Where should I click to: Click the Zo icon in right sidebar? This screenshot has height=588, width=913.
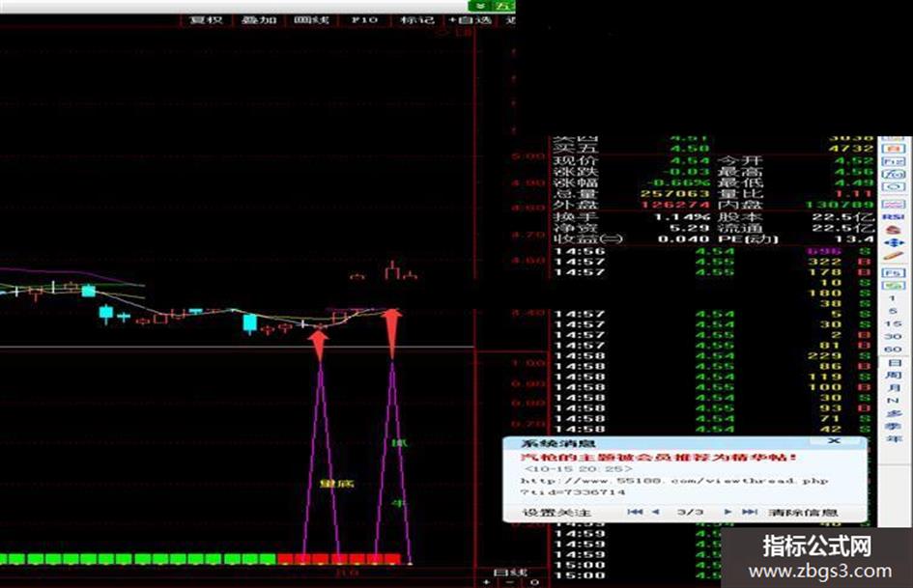tap(894, 175)
